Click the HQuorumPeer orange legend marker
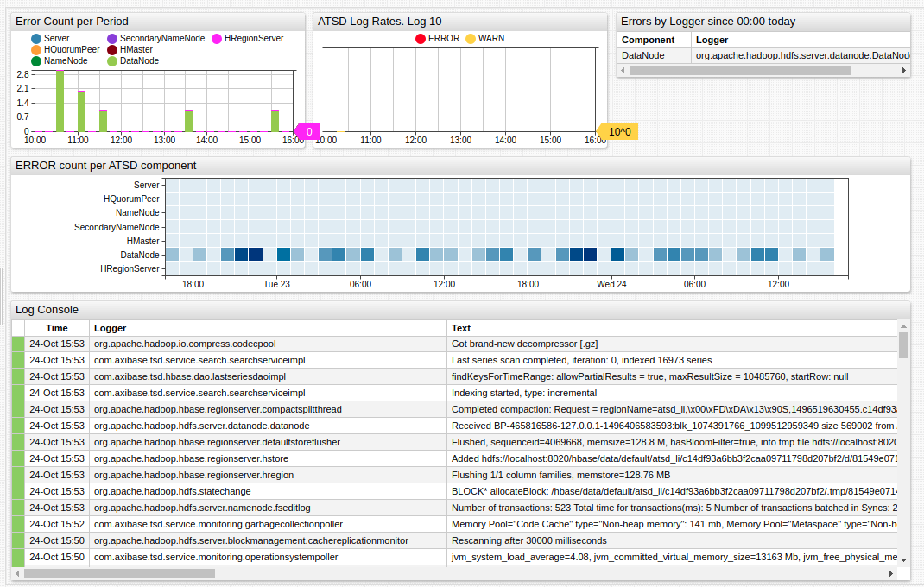Viewport: 924px width, 587px height. 36,50
